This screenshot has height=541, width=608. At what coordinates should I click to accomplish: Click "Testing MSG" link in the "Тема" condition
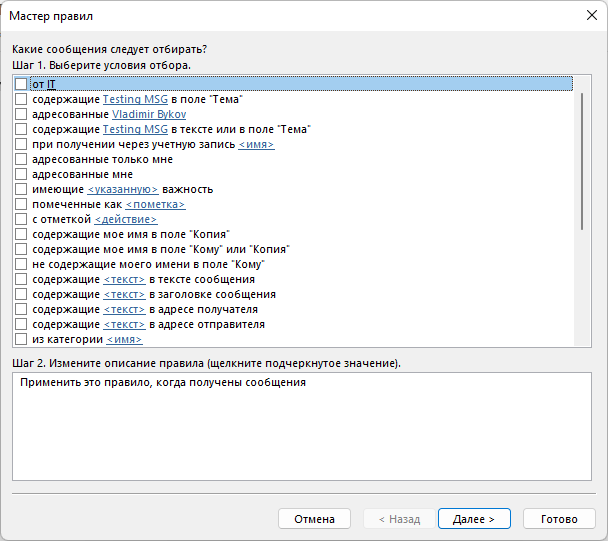pos(135,99)
